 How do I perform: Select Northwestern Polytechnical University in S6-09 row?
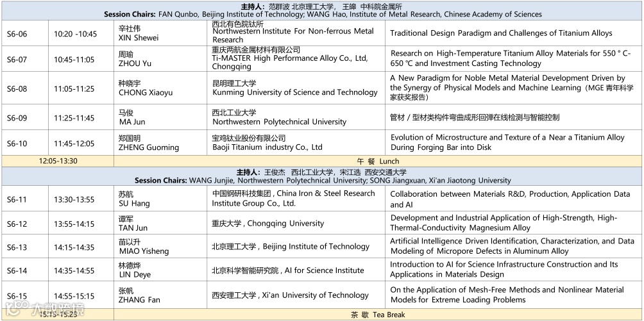pyautogui.click(x=279, y=122)
